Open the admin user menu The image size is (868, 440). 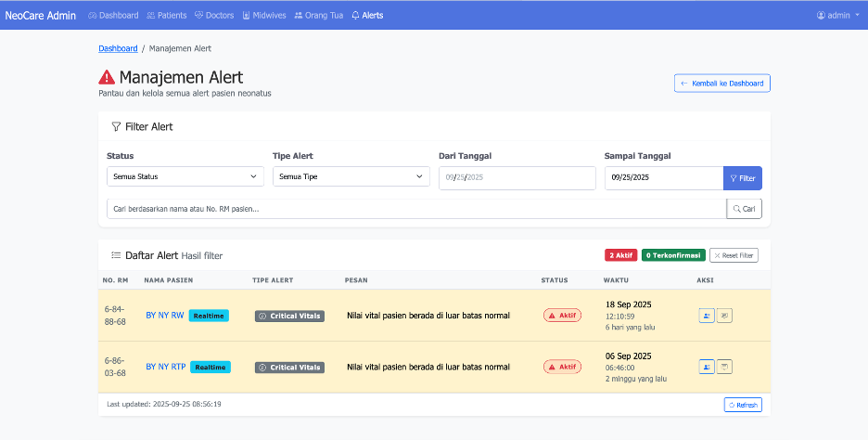(837, 15)
